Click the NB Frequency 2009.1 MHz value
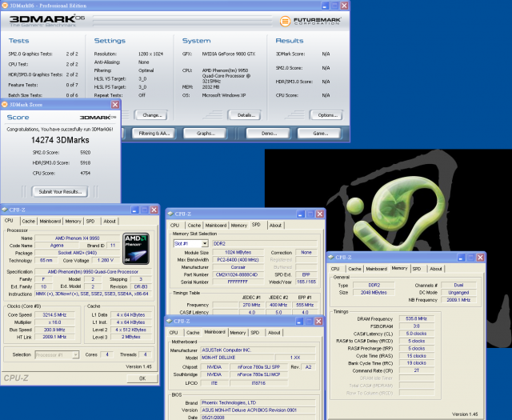512x420 pixels. pyautogui.click(x=458, y=300)
